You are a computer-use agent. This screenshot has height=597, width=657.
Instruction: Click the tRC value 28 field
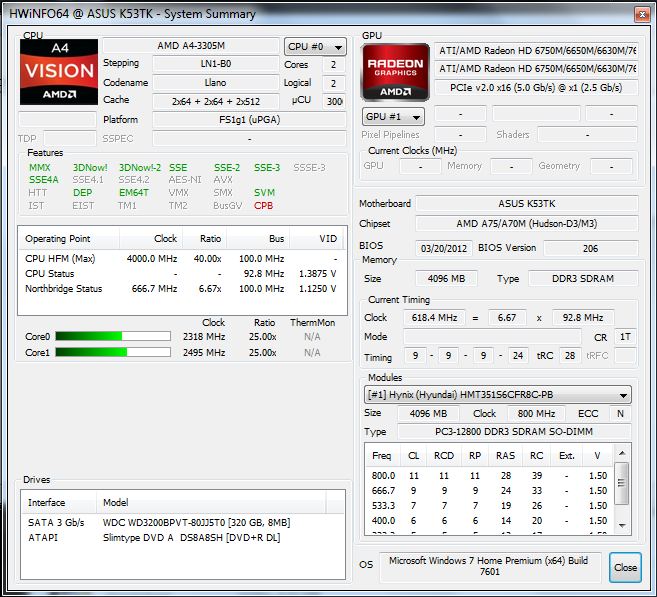[x=570, y=356]
